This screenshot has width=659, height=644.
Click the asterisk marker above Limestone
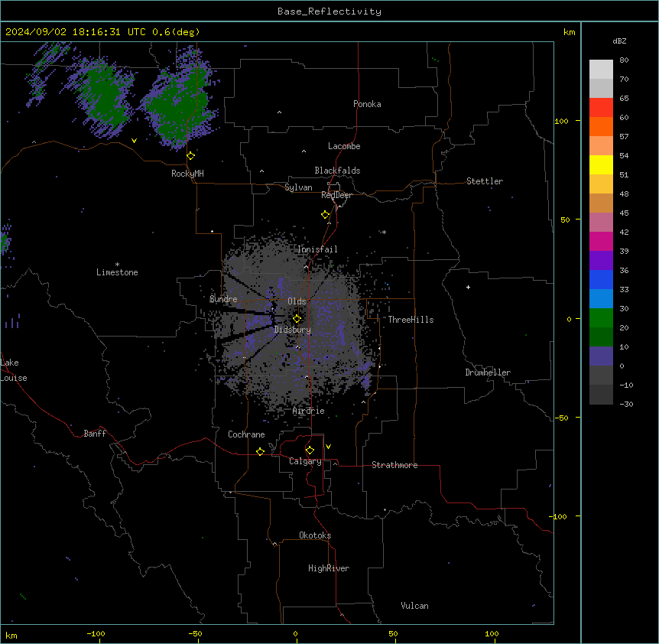click(117, 264)
